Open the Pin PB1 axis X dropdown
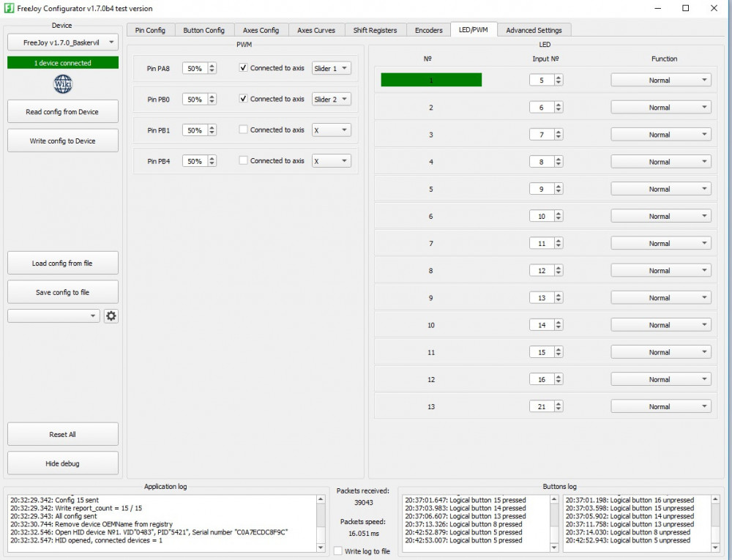 coord(331,130)
